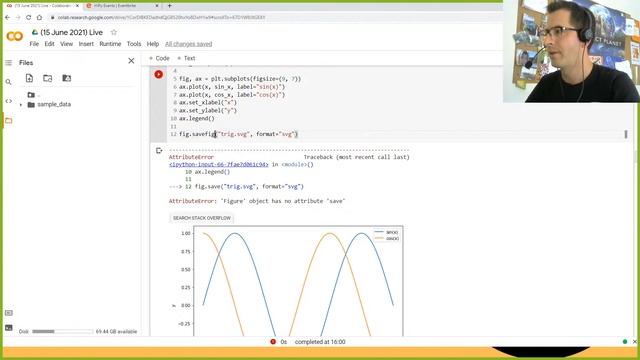The image size is (640, 360).
Task: Open table of contents sidebar icon
Action: (x=9, y=62)
